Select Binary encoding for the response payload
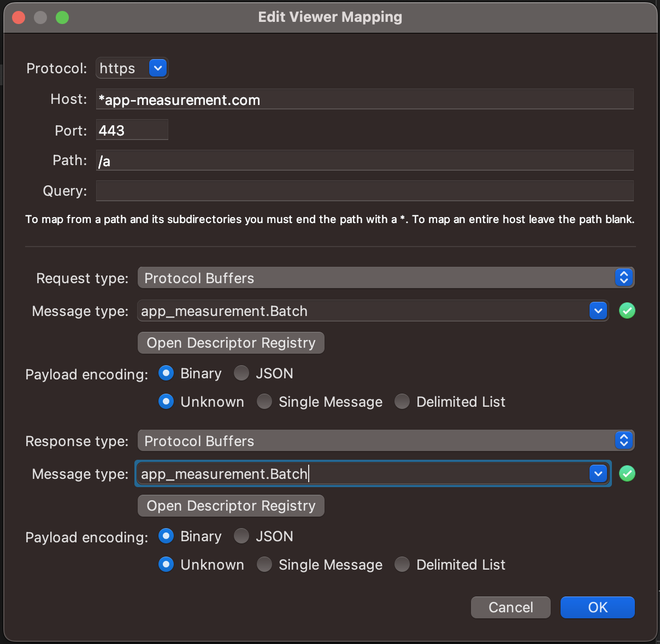Viewport: 660px width, 644px height. tap(166, 536)
